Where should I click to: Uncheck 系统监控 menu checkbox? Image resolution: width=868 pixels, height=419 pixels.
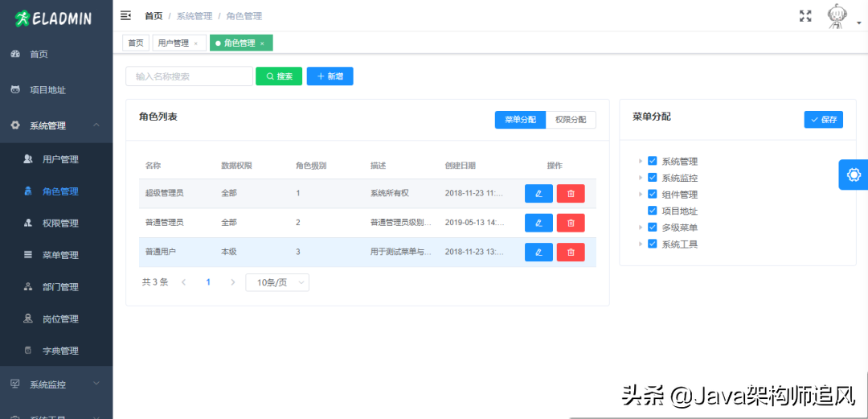(x=652, y=178)
